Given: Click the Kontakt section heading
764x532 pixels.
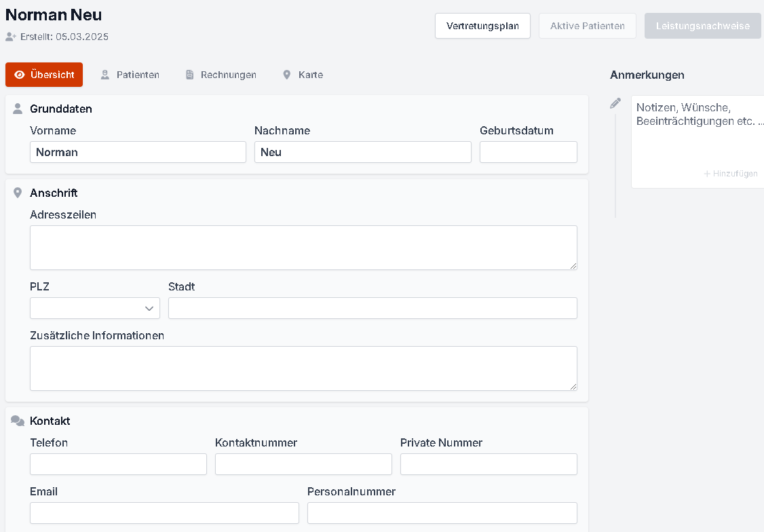Looking at the screenshot, I should pyautogui.click(x=50, y=421).
